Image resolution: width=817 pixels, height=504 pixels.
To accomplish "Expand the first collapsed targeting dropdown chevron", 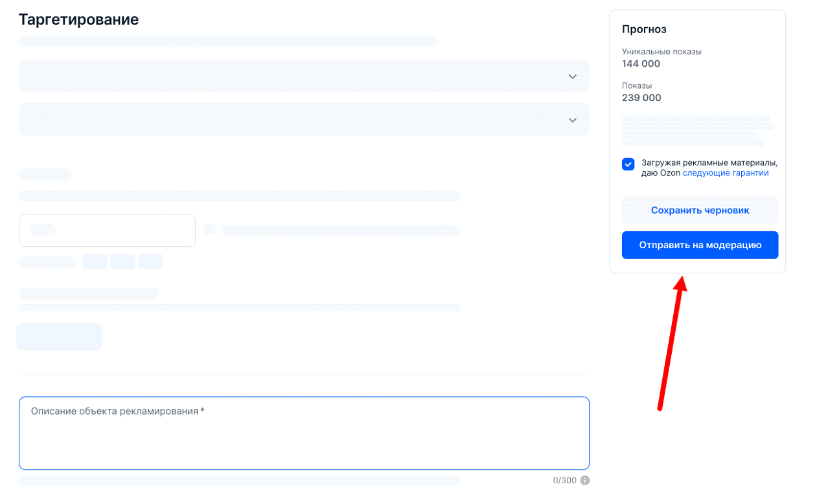I will point(572,76).
